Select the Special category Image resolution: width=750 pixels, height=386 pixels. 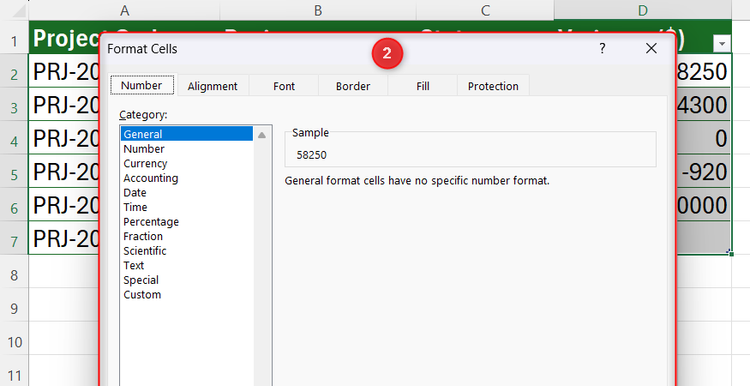click(x=187, y=280)
